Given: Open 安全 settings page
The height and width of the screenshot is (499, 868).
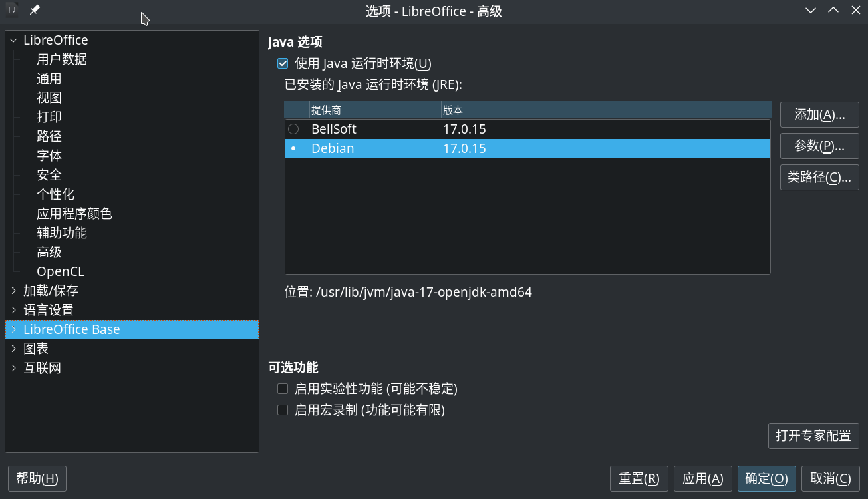Looking at the screenshot, I should click(x=49, y=175).
